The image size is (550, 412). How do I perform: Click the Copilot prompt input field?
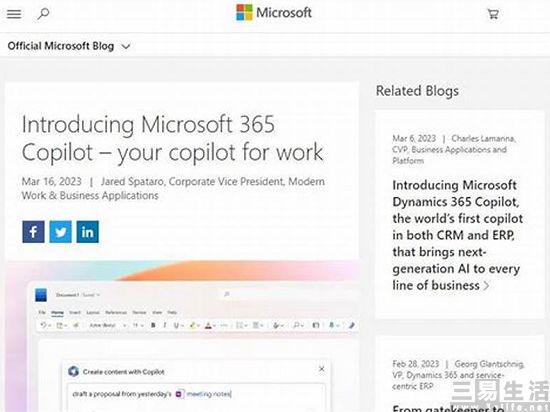[196, 394]
